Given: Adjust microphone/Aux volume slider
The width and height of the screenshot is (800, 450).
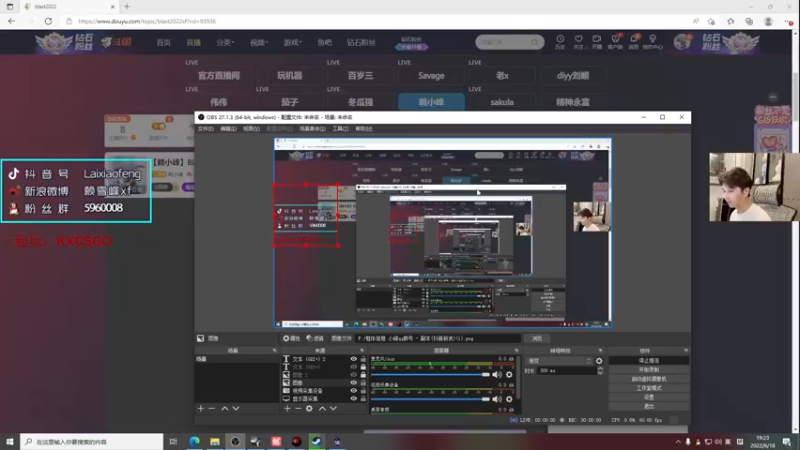Looking at the screenshot, I should point(430,374).
